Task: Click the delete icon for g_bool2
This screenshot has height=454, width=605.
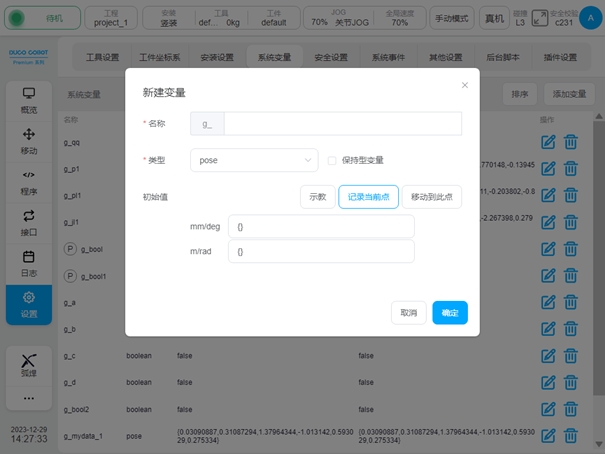Action: click(570, 409)
